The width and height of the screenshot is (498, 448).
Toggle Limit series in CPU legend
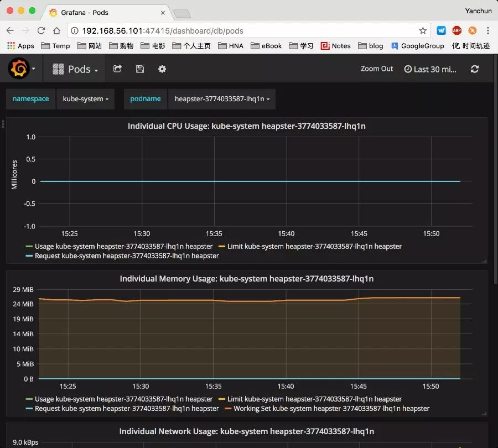[x=314, y=247]
